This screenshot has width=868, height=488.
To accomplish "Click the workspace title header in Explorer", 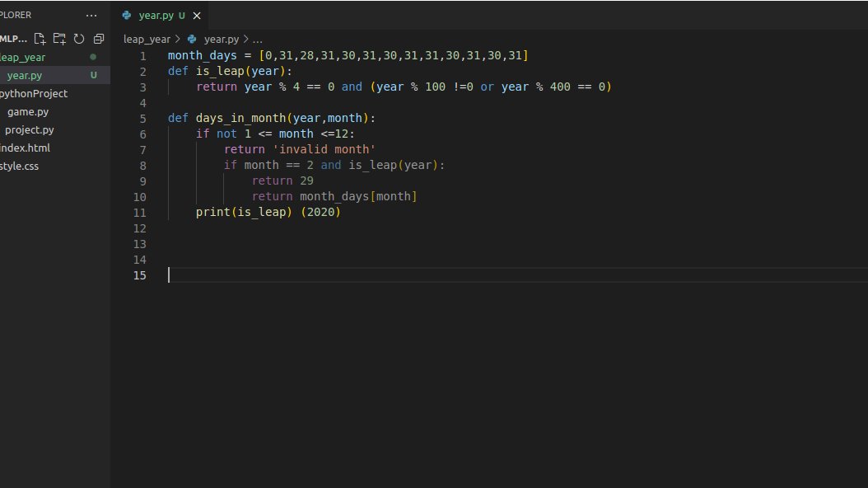I will pos(13,39).
